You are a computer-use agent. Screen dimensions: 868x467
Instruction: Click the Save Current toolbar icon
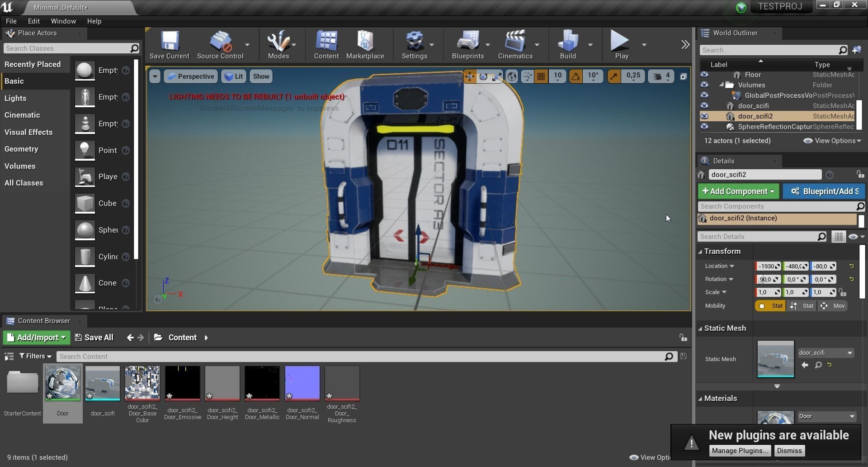coord(170,45)
